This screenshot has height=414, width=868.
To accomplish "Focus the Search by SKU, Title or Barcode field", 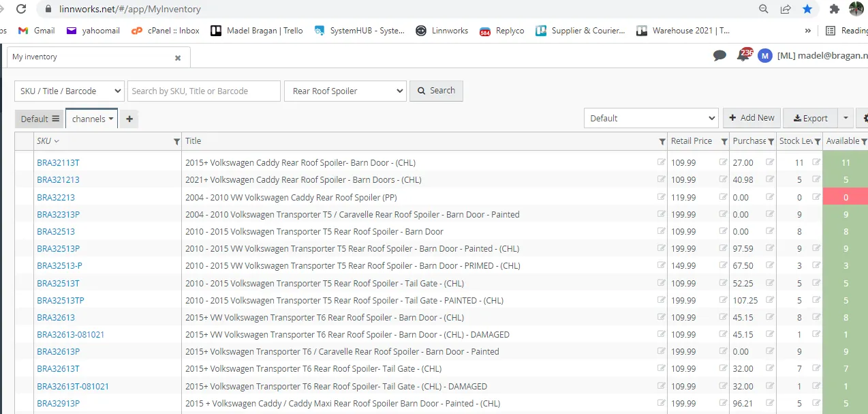I will point(204,91).
